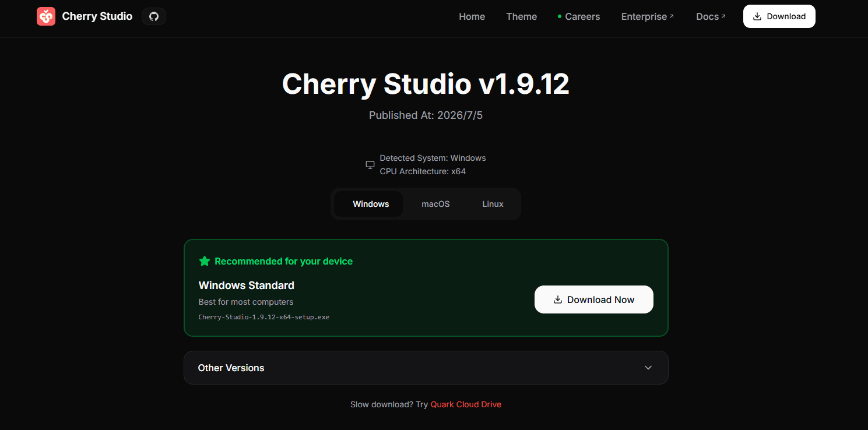868x430 pixels.
Task: Open the Docs external link
Action: coord(711,16)
